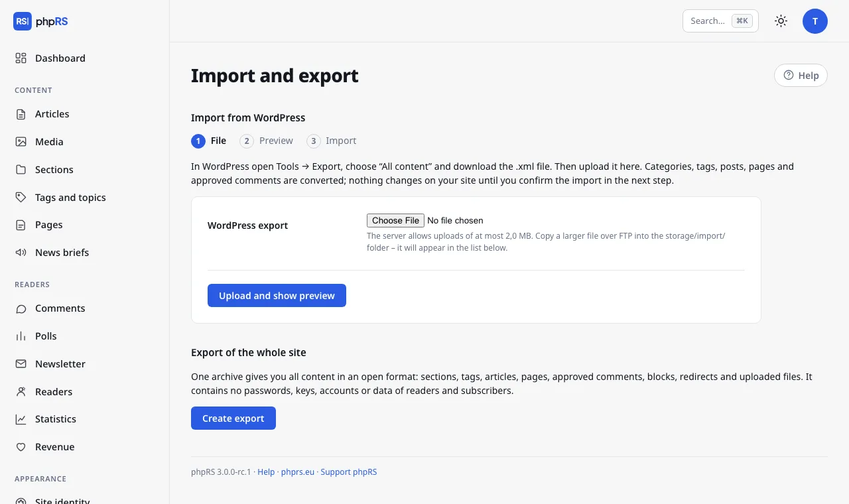The height and width of the screenshot is (504, 849).
Task: Open the Polls sidebar entry
Action: (x=85, y=336)
